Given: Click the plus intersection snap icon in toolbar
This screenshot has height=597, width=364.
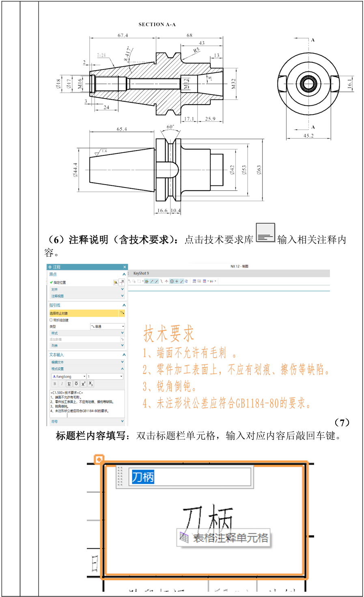Looking at the screenshot, I should point(177,281).
